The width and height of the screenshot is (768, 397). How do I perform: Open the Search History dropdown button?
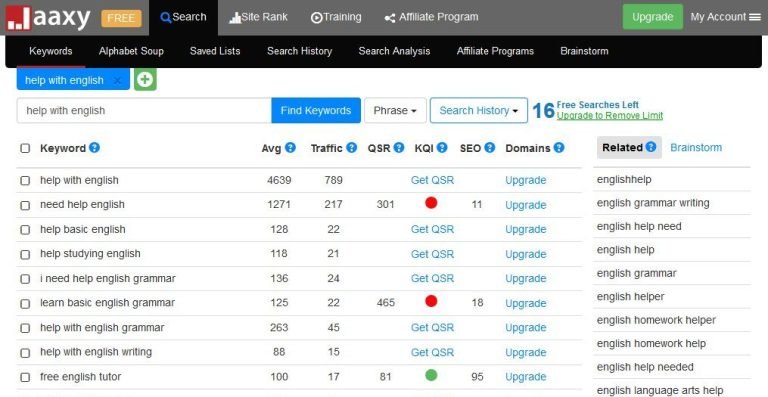coord(479,111)
